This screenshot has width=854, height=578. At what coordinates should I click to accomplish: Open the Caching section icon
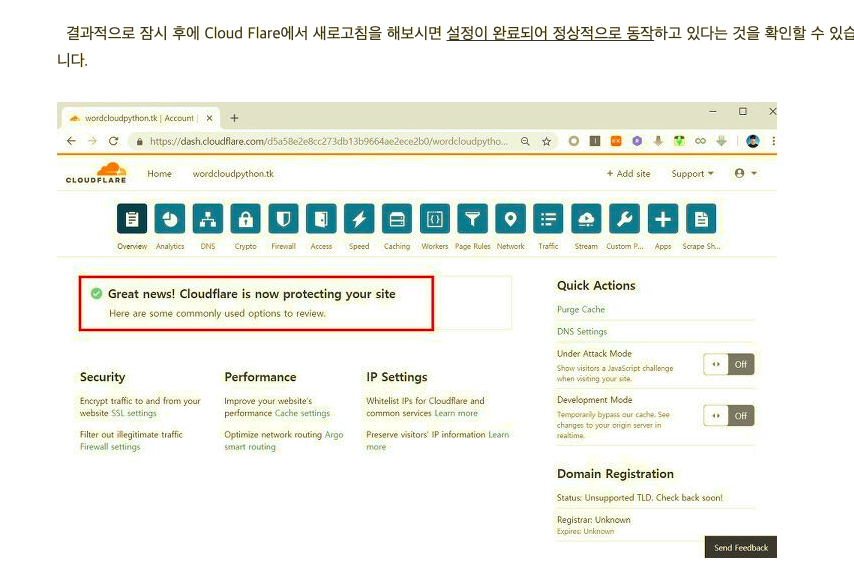coord(397,219)
